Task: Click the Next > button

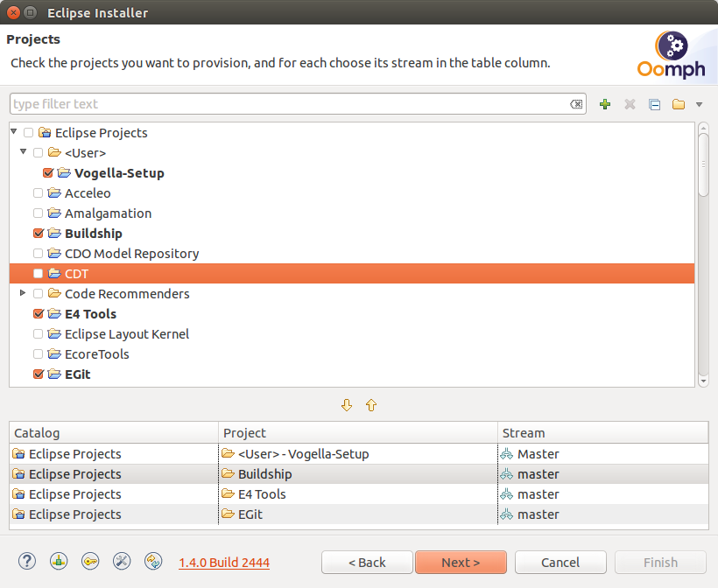Action: click(x=461, y=563)
